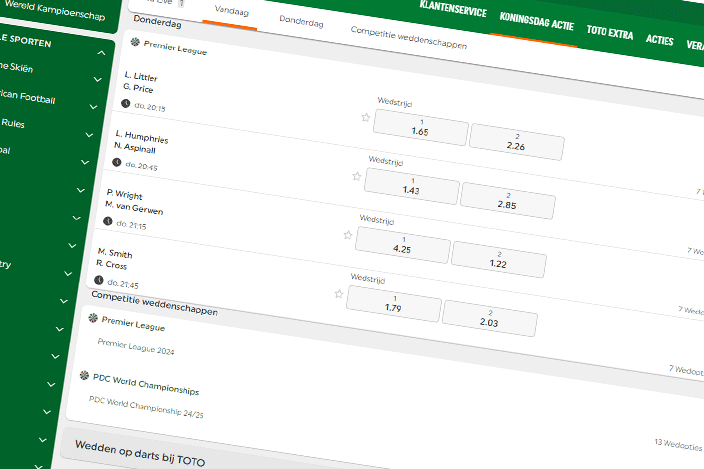Open the M. Smith vs R. Cross match
704x469 pixels.
(114, 259)
